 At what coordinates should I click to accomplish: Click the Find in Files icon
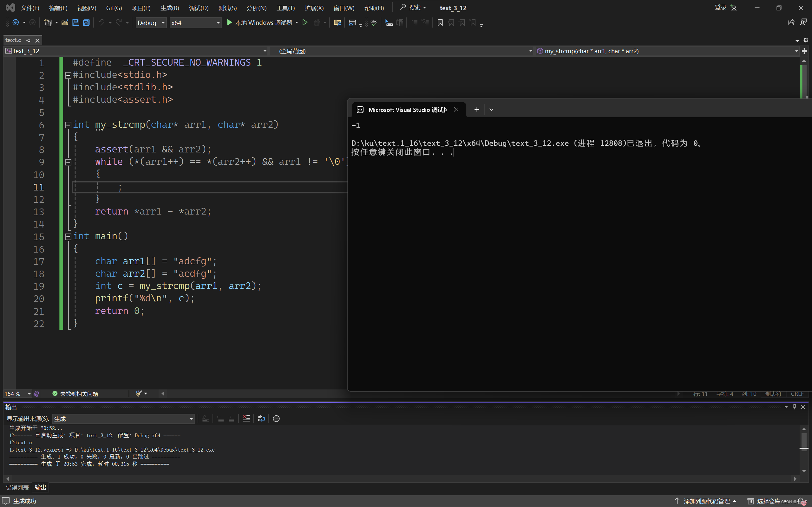[337, 23]
